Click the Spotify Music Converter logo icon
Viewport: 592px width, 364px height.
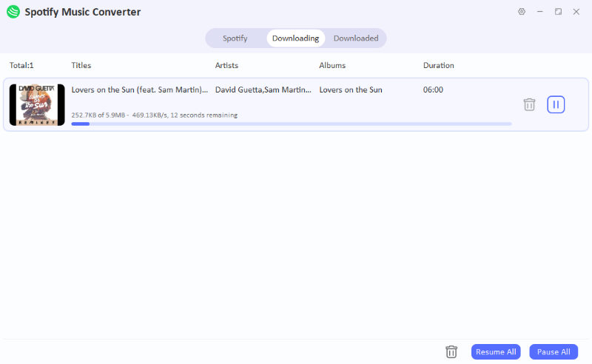13,12
